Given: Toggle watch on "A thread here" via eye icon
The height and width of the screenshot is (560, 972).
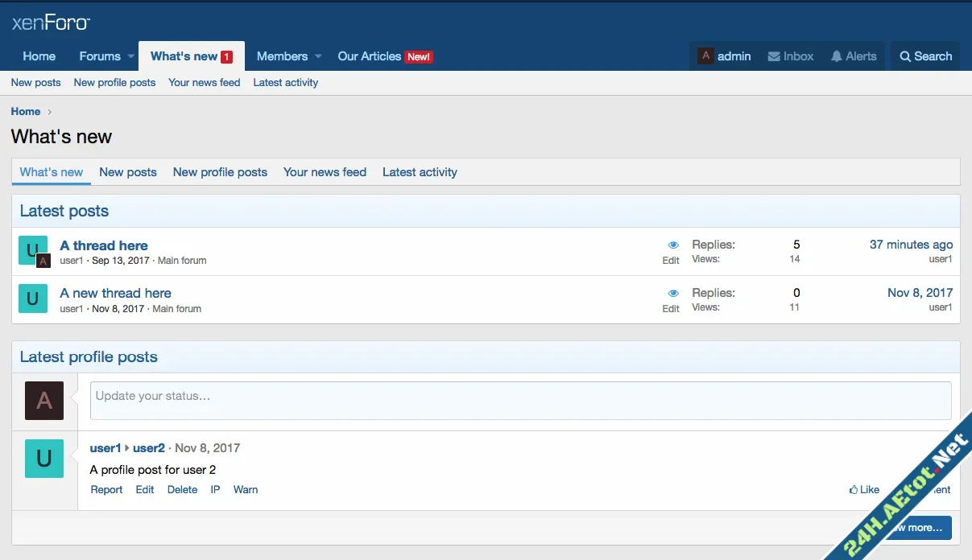Looking at the screenshot, I should tap(673, 244).
